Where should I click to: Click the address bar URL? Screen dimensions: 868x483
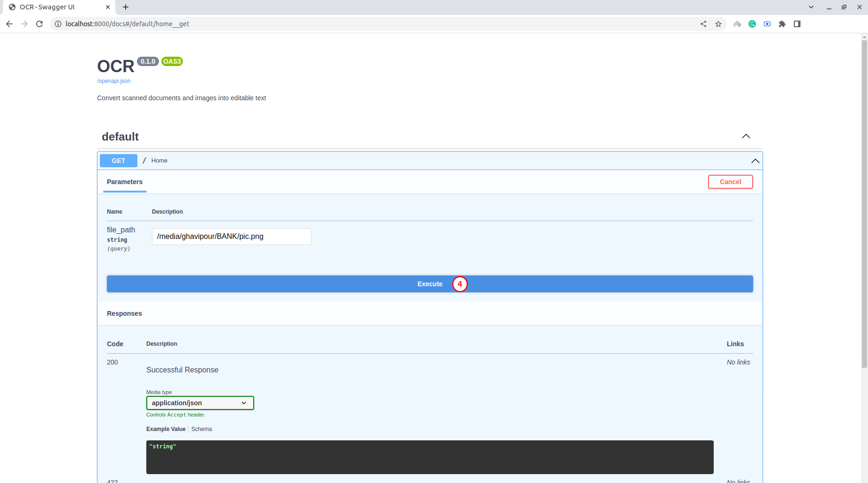coord(127,24)
